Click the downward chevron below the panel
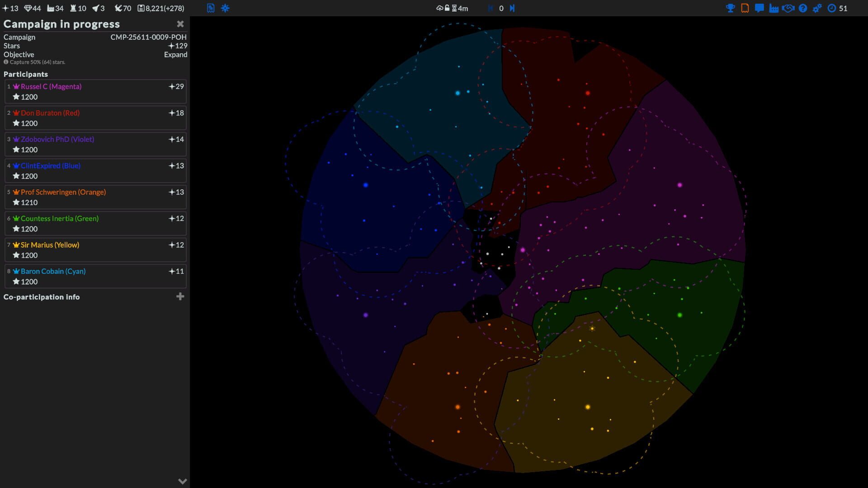Screen dimensions: 868x488 point(182,481)
